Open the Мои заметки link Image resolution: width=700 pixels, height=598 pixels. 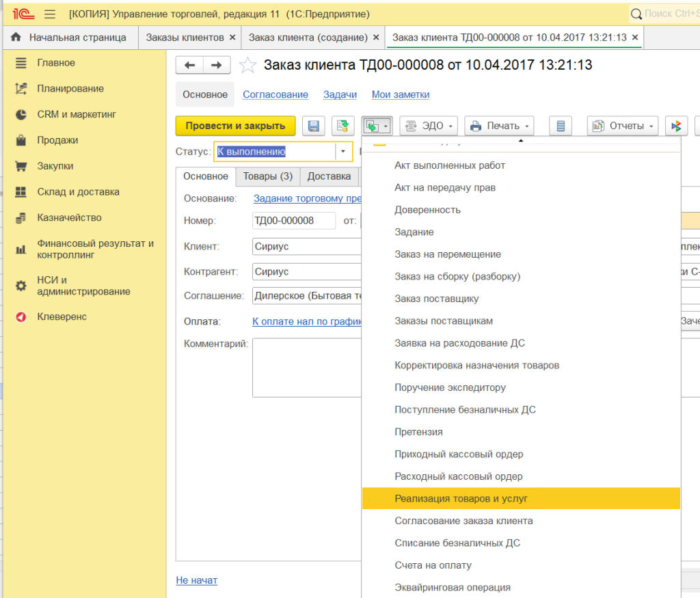pos(401,94)
